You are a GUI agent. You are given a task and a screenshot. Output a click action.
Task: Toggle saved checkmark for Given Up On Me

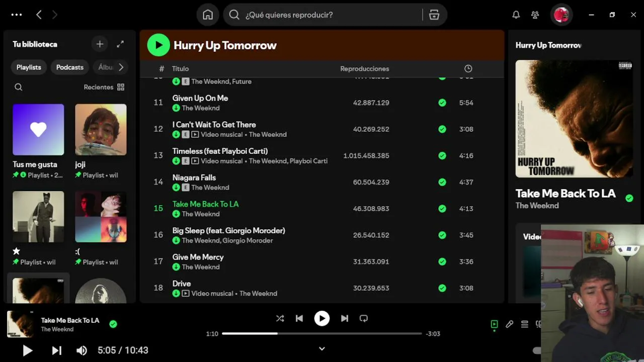point(442,103)
